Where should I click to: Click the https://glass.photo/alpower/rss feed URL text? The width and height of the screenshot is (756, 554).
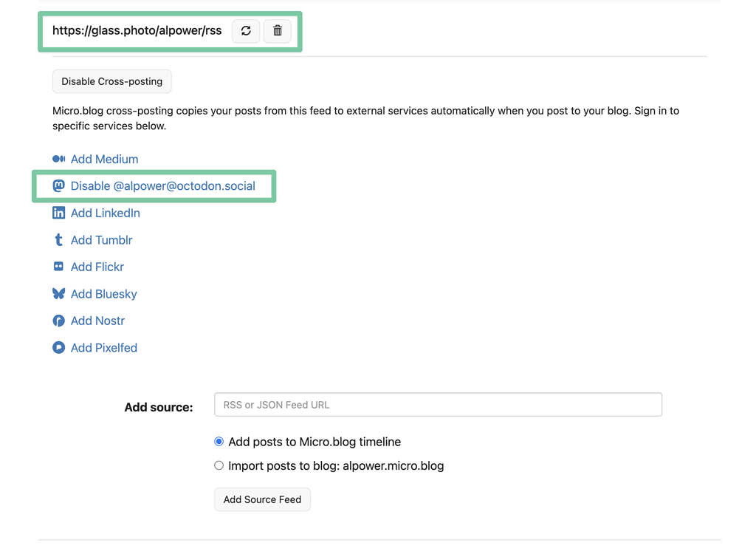[x=137, y=30]
